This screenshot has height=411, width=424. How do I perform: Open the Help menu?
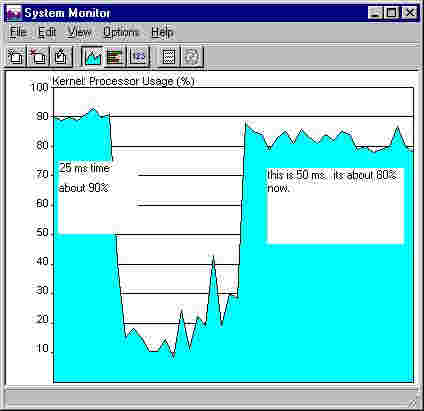pyautogui.click(x=162, y=32)
